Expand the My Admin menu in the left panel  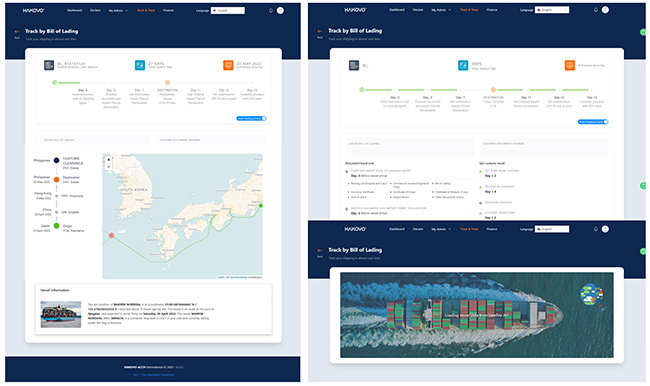click(118, 10)
